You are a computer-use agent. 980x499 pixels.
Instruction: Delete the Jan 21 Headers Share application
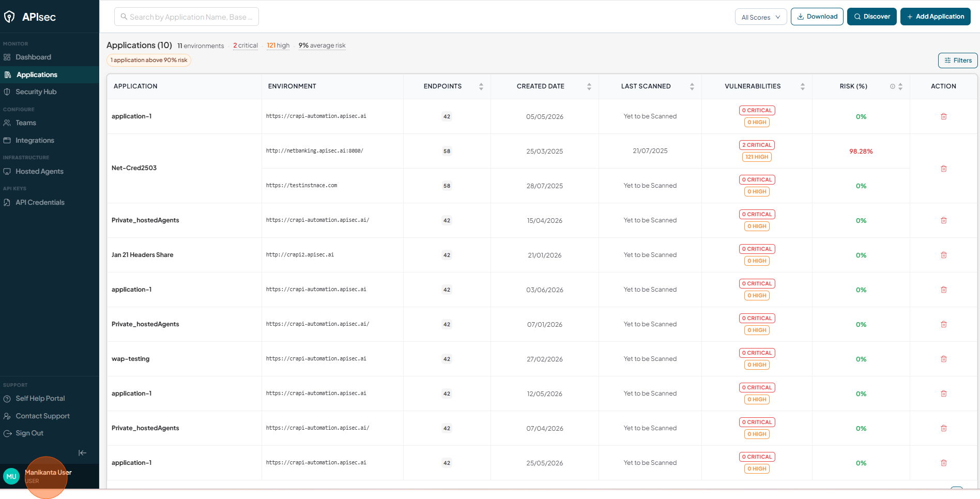(x=943, y=255)
